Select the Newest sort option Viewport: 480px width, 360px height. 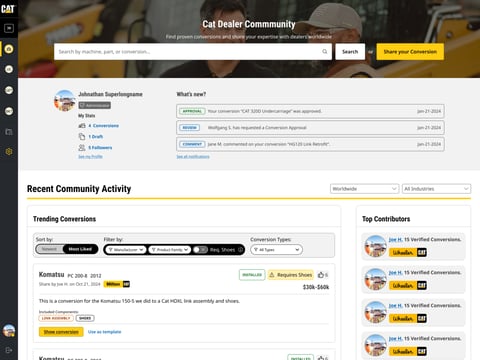[x=49, y=249]
